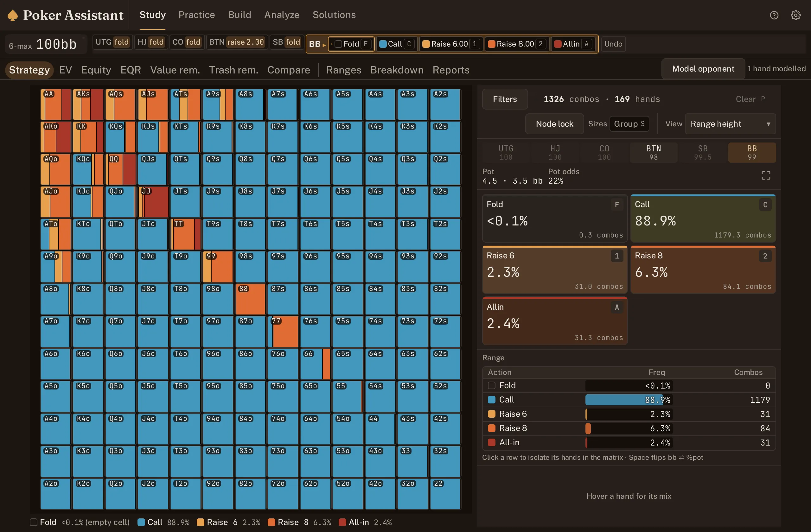Open the Filters panel

pos(505,99)
